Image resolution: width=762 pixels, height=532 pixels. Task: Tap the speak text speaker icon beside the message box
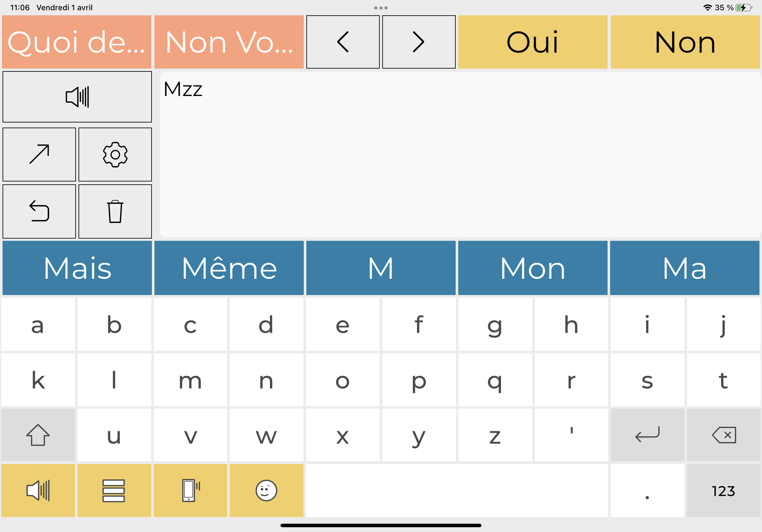point(77,97)
